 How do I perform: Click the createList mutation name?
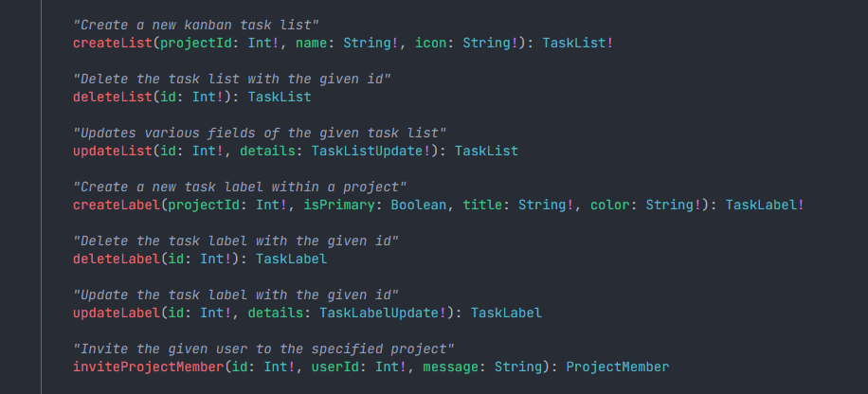coord(113,43)
